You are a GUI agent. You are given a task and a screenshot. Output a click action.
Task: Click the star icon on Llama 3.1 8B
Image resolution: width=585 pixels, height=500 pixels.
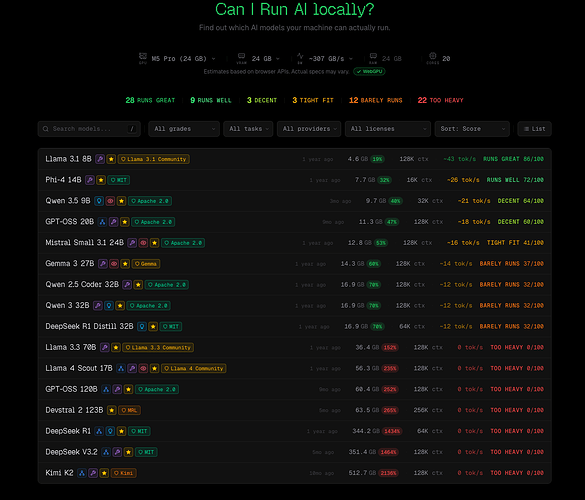click(111, 159)
